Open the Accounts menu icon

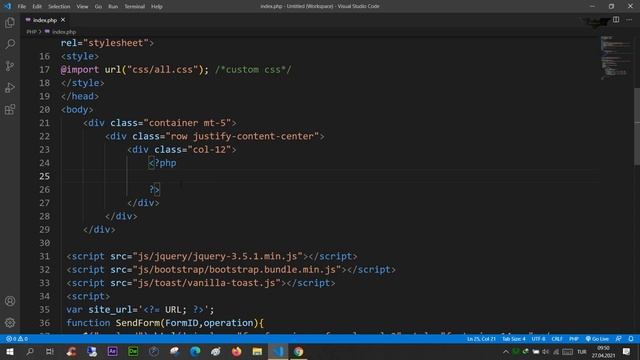click(x=10, y=301)
